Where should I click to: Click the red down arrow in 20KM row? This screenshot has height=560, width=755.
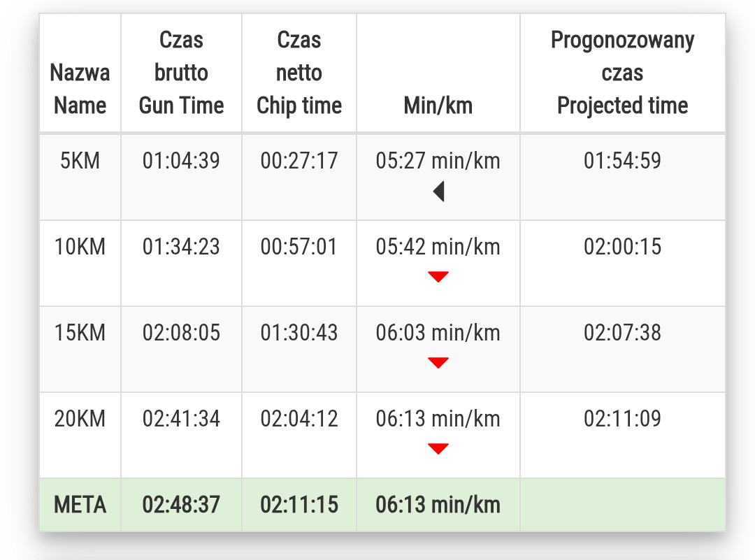tap(438, 449)
